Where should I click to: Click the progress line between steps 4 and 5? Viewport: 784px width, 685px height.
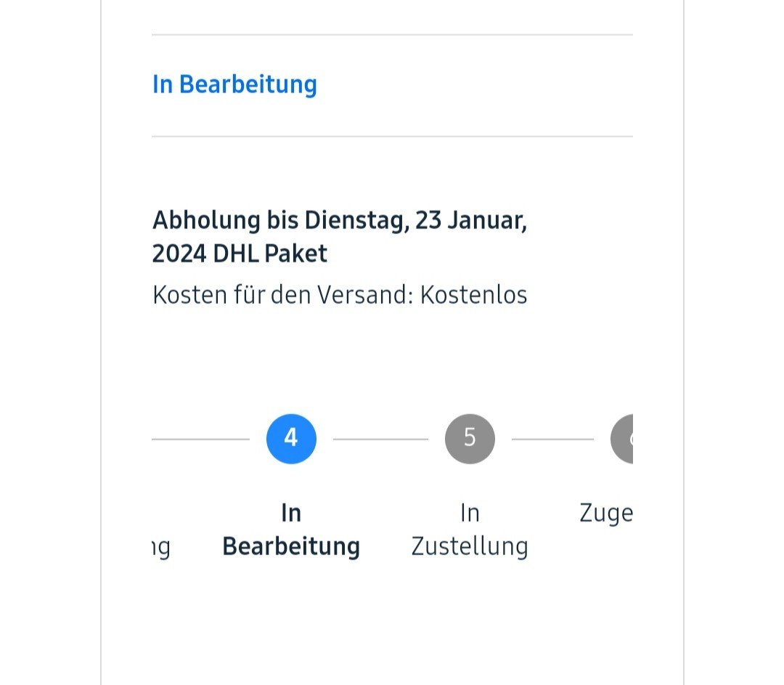click(x=380, y=439)
